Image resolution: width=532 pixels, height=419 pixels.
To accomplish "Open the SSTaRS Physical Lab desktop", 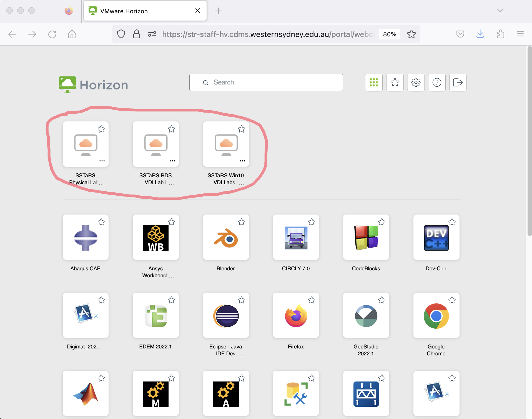I will (x=86, y=144).
